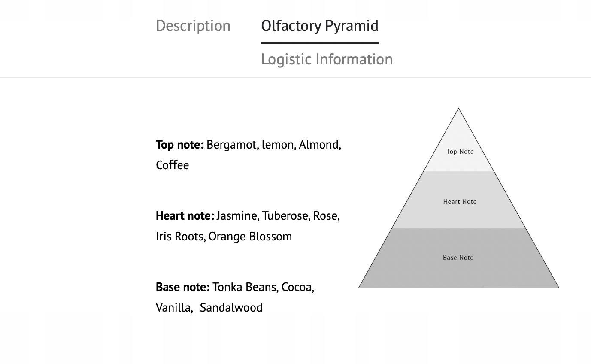Click the word Cocoa in the base notes
This screenshot has height=364, width=591.
tap(297, 287)
